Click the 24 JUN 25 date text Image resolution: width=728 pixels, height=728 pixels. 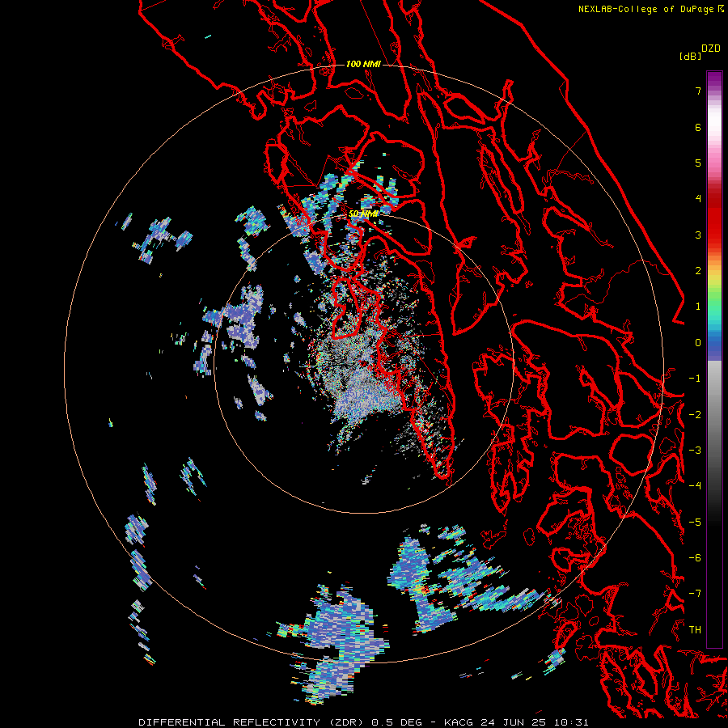point(513,722)
